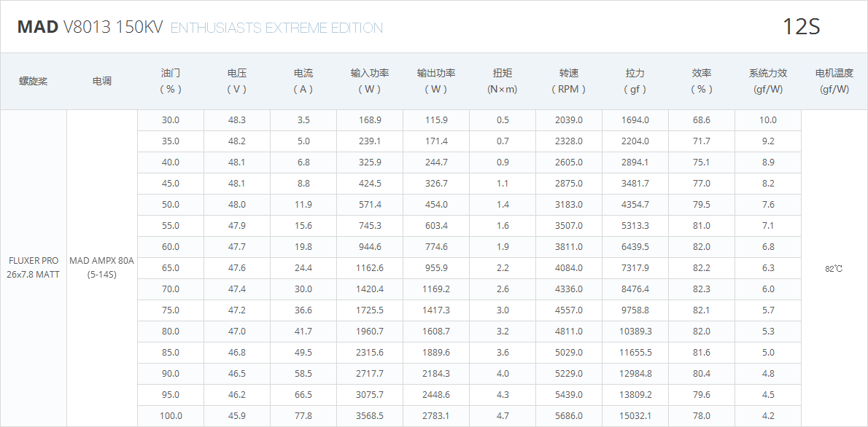Click the 1725.5 input power cell

click(x=370, y=310)
